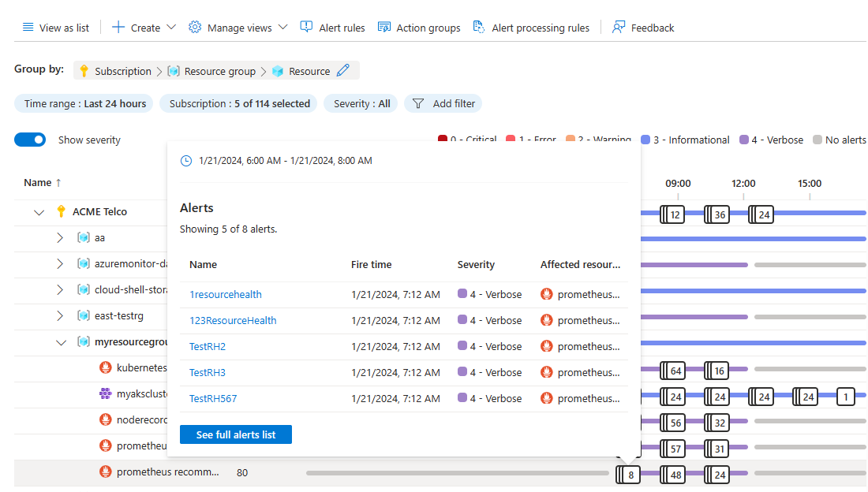The width and height of the screenshot is (868, 492).
Task: Open the Severity filter
Action: coord(360,103)
